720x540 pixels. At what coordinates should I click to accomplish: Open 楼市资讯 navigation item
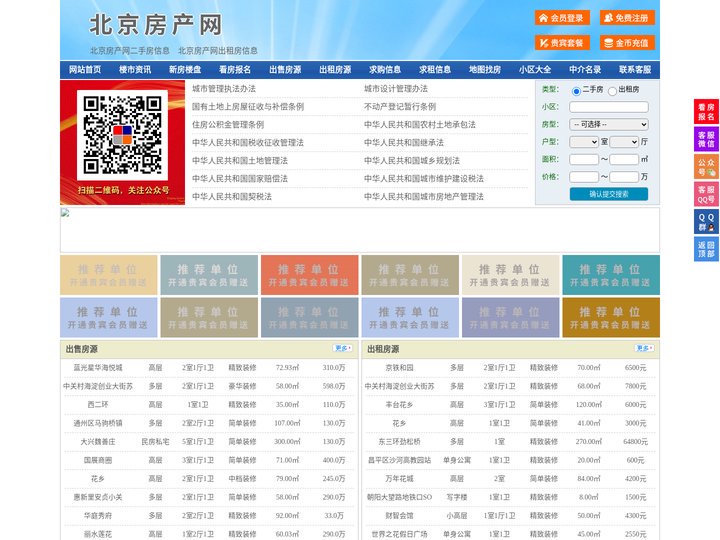[135, 70]
